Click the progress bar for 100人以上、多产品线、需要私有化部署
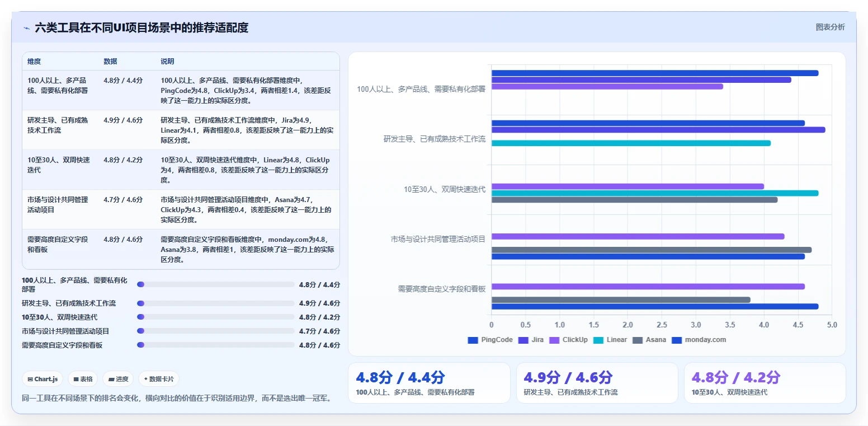868x426 pixels. tap(216, 284)
